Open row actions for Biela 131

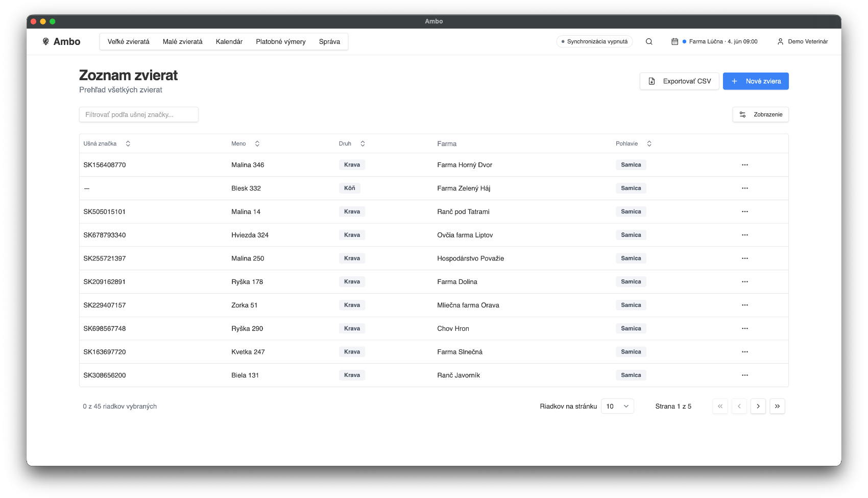tap(745, 375)
